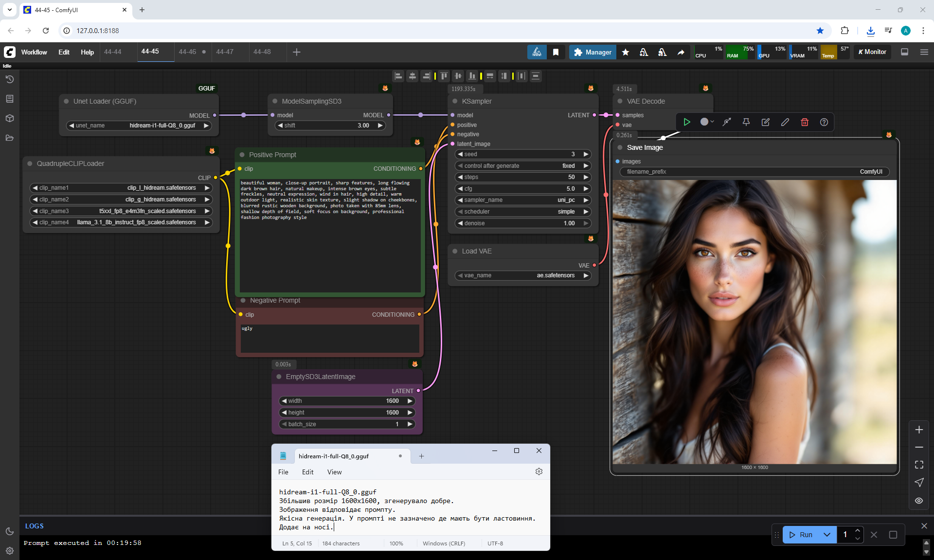Toggle link visibility eye icon
Image resolution: width=934 pixels, height=560 pixels.
click(919, 500)
